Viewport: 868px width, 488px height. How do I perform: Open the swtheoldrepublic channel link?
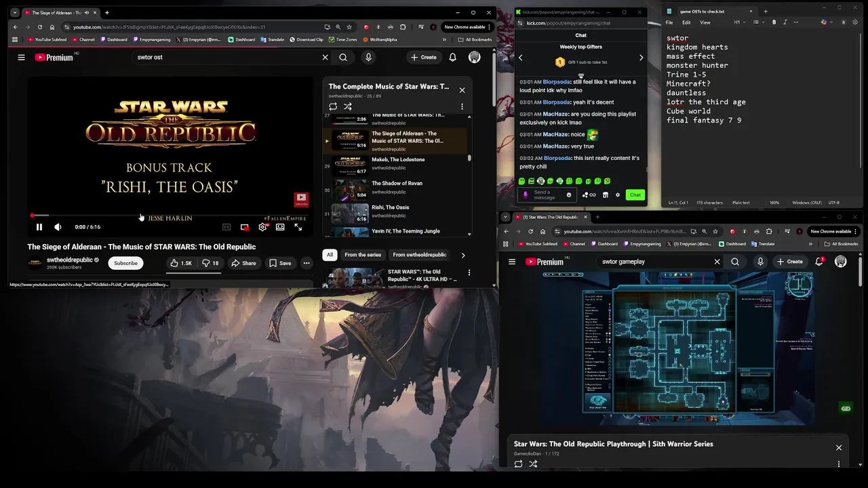tap(69, 260)
